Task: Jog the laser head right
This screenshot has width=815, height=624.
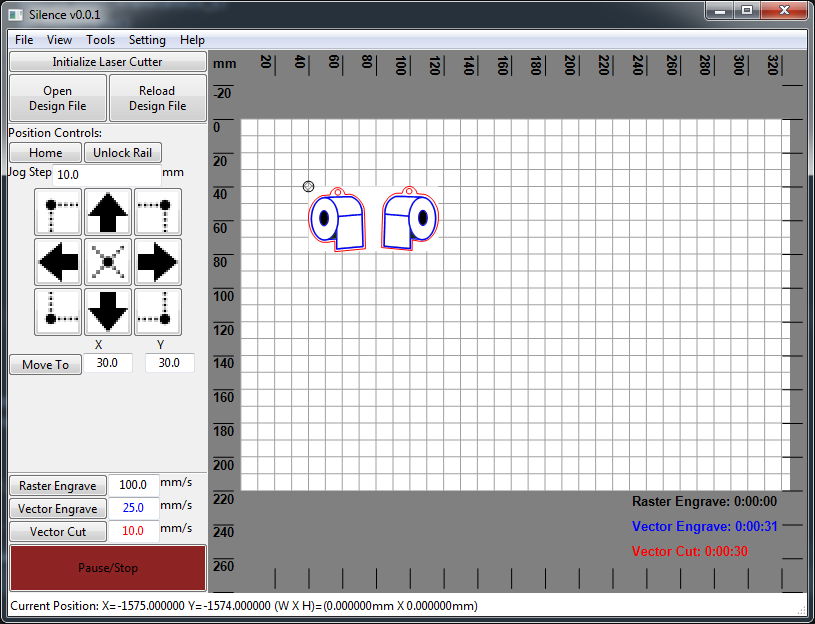Action: [x=158, y=262]
